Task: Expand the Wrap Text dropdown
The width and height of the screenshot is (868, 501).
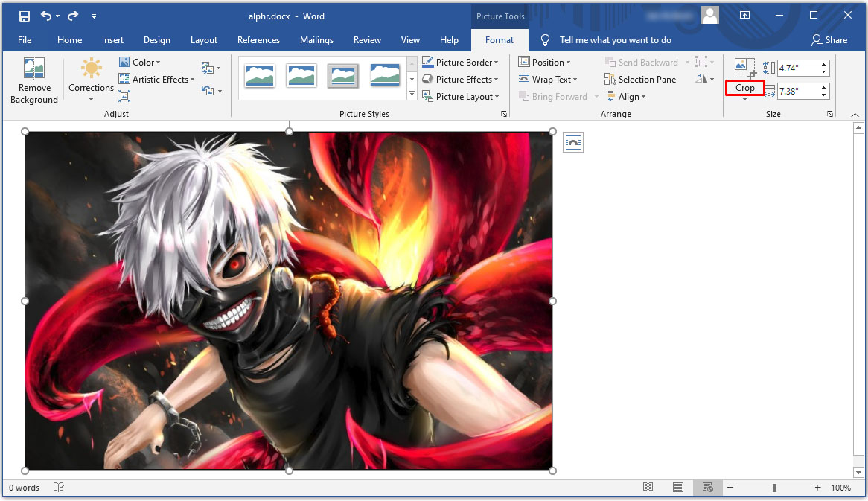Action: 547,79
